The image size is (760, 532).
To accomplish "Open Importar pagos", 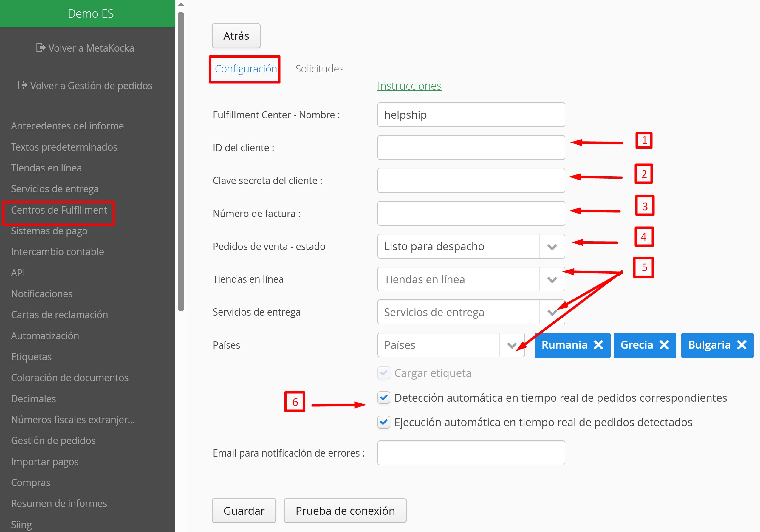I will [45, 462].
